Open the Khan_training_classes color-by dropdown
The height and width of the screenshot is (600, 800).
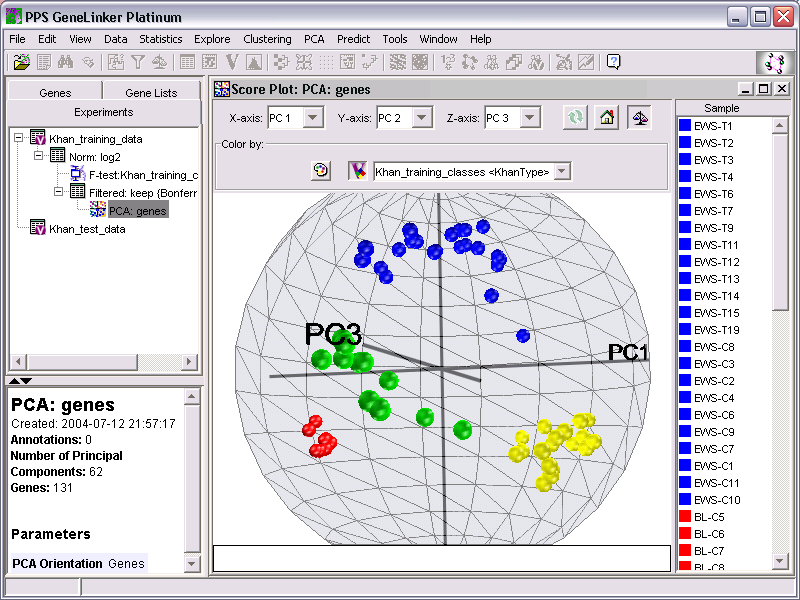coord(562,171)
